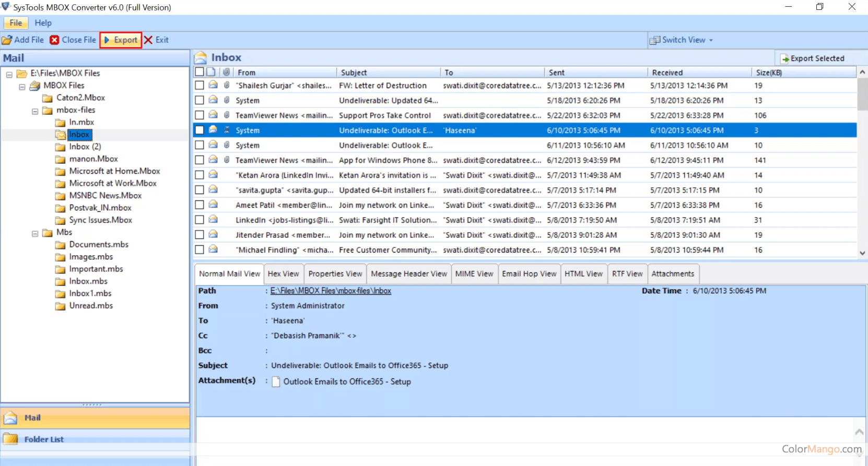Open the Switch View dropdown
Screen dimensions: 868x466
click(x=682, y=40)
